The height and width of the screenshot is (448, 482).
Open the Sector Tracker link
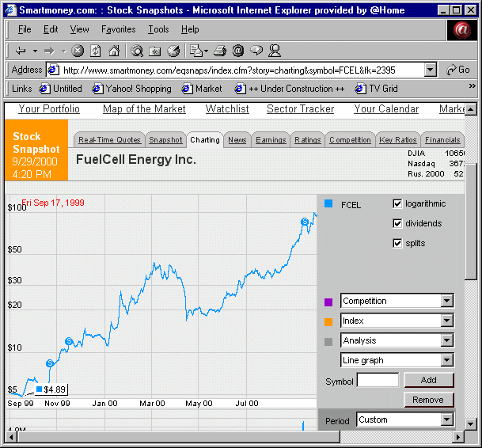coord(300,109)
